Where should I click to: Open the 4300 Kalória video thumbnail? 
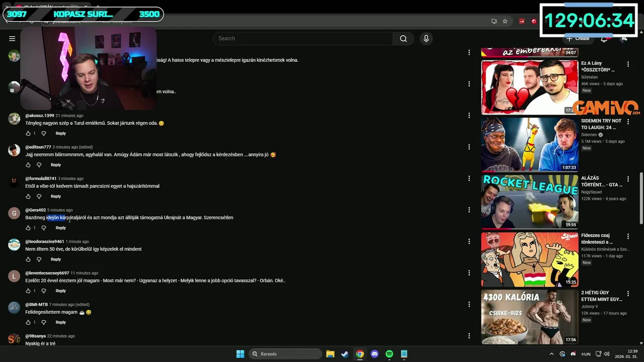coord(530,317)
